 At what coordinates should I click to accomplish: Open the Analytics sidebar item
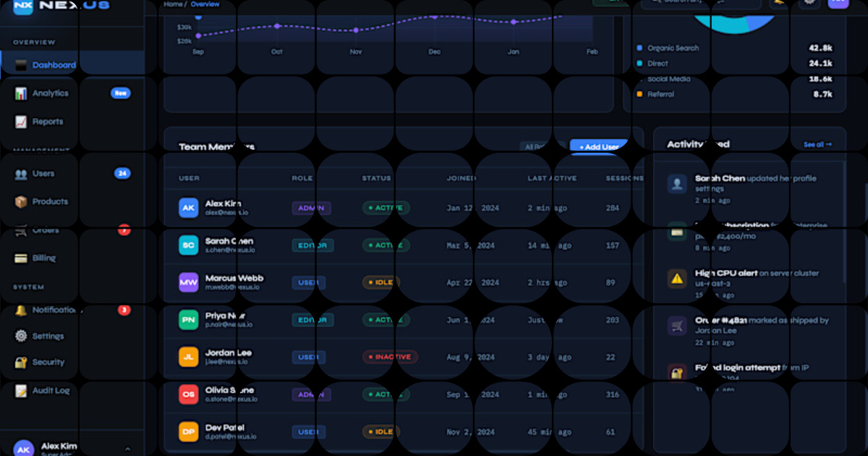pyautogui.click(x=72, y=93)
